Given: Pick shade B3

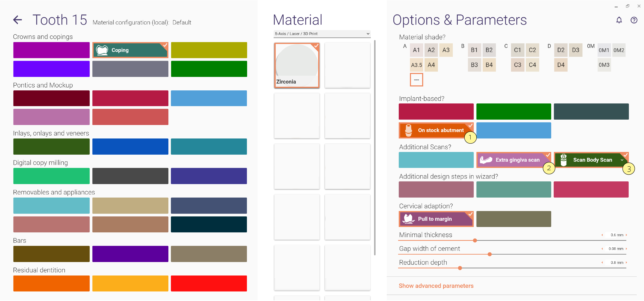Looking at the screenshot, I should pos(474,65).
